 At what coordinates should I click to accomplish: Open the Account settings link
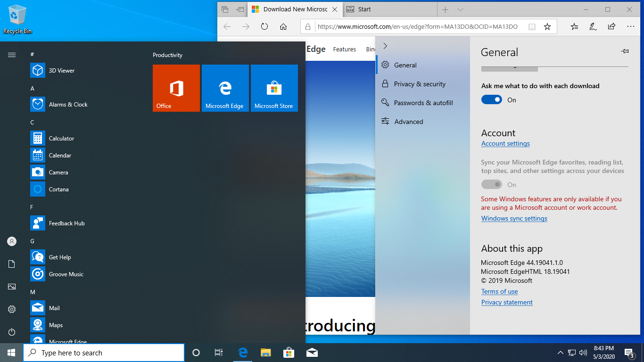pos(505,144)
